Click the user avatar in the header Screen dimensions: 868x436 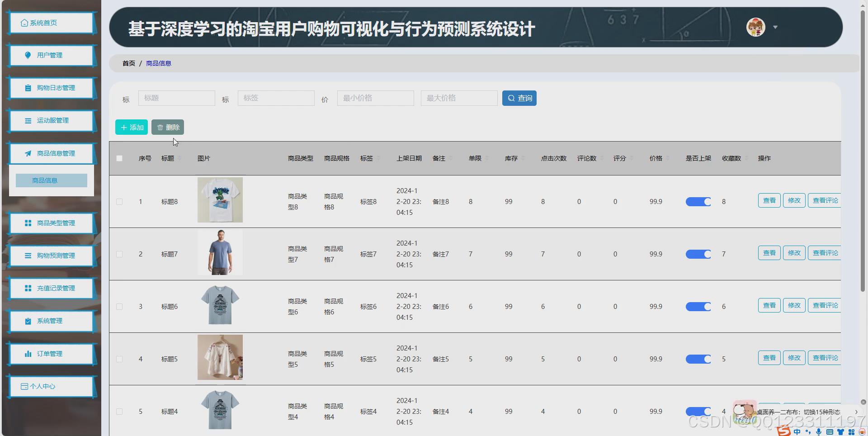[755, 27]
